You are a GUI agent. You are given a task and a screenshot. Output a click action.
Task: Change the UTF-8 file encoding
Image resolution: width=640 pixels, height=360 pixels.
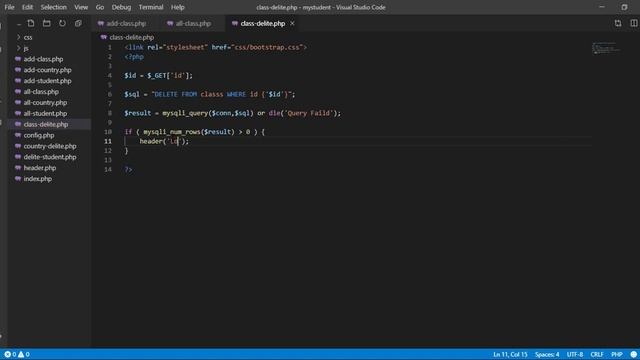click(x=575, y=354)
